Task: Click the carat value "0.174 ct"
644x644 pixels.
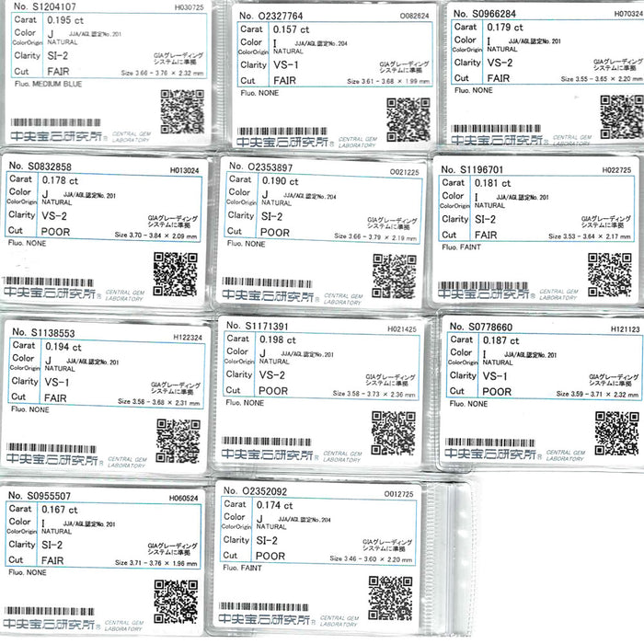Action: [274, 505]
